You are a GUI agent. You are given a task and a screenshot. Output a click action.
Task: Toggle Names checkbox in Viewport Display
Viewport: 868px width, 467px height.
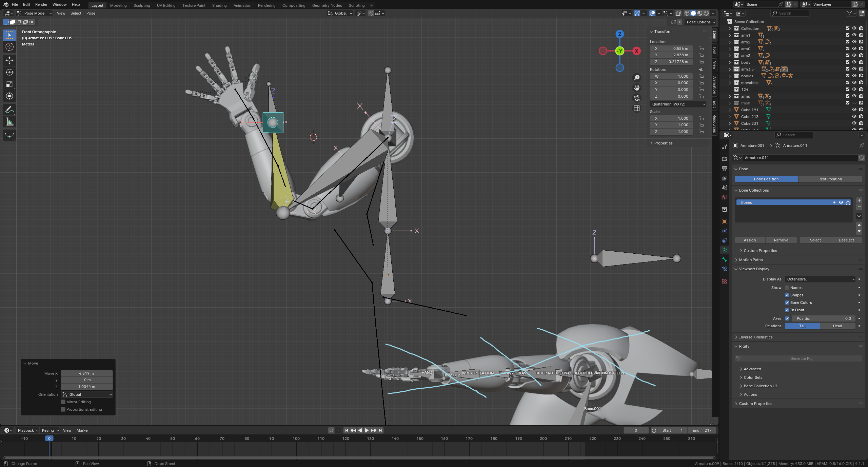pyautogui.click(x=787, y=288)
